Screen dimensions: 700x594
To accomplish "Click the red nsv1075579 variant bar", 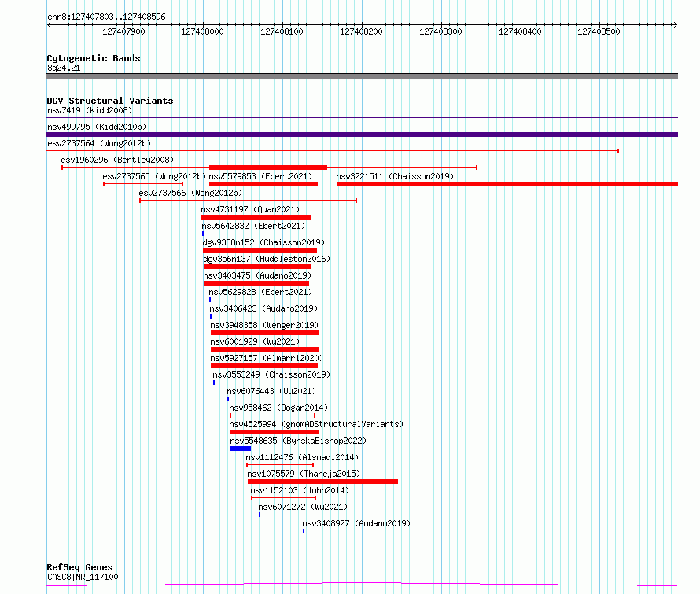I will coord(322,481).
